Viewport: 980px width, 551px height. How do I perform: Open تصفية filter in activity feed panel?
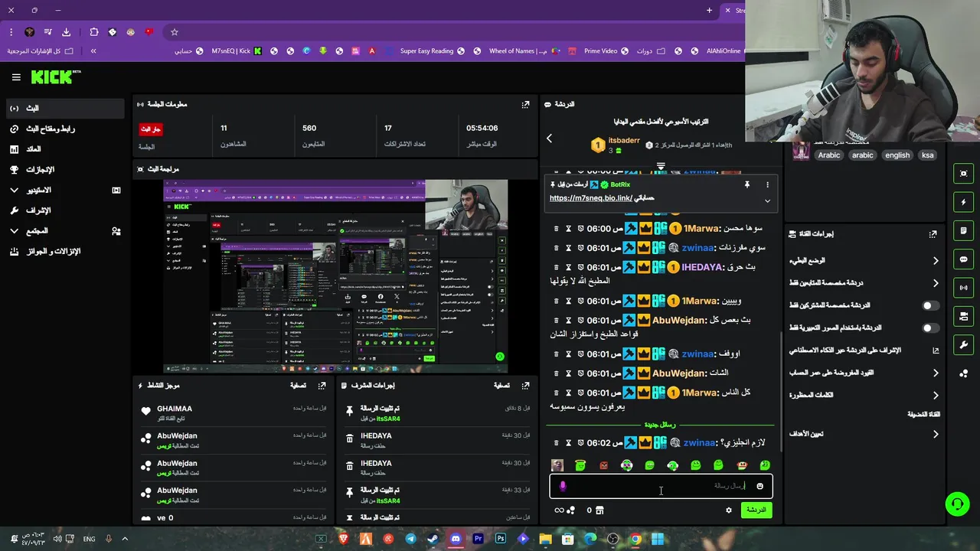[298, 386]
